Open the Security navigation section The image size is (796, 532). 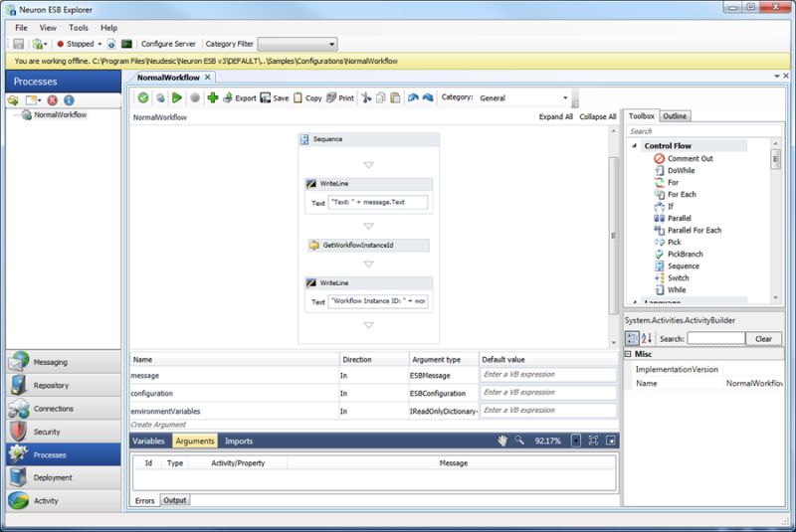point(64,432)
